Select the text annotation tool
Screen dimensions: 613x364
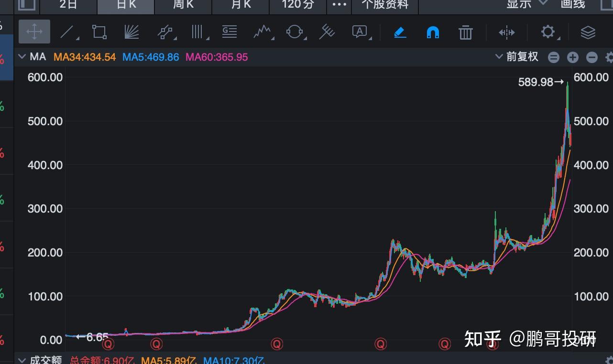359,31
